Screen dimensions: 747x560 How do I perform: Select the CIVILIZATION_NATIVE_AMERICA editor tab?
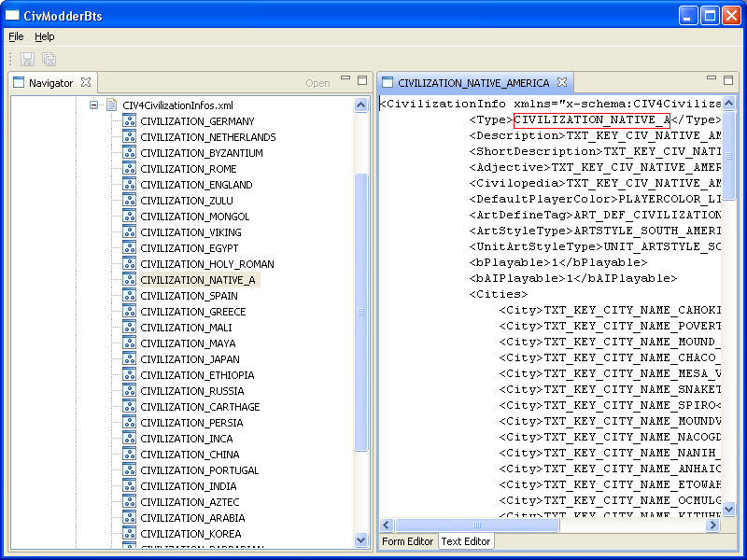[473, 83]
